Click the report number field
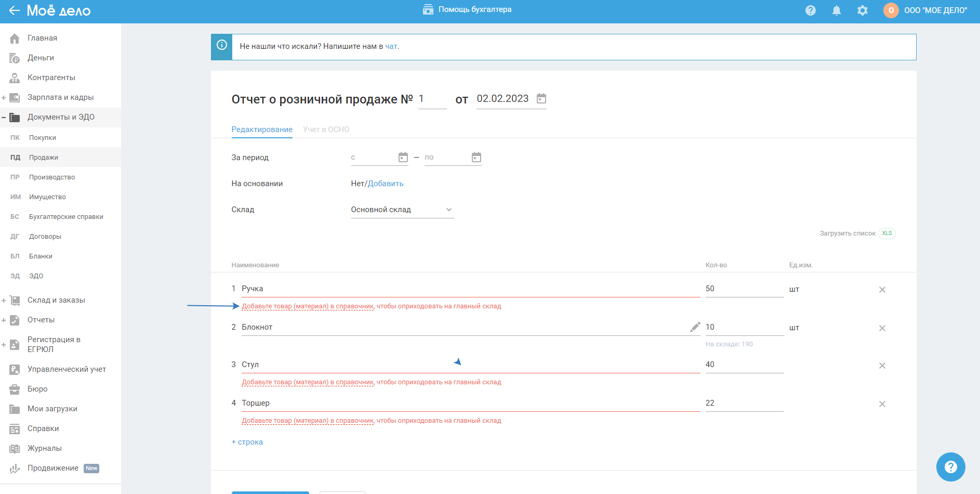The width and height of the screenshot is (980, 494). pos(432,99)
